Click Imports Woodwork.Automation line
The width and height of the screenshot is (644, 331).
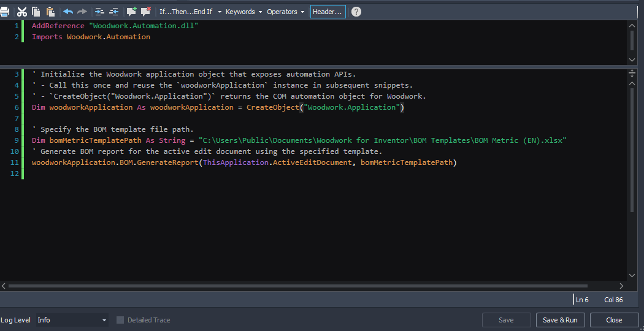pyautogui.click(x=91, y=37)
